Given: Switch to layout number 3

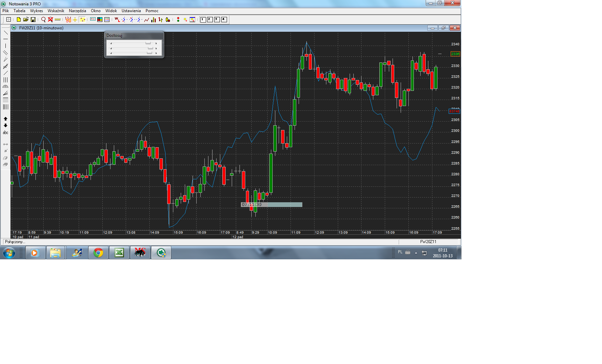Looking at the screenshot, I should (x=217, y=20).
